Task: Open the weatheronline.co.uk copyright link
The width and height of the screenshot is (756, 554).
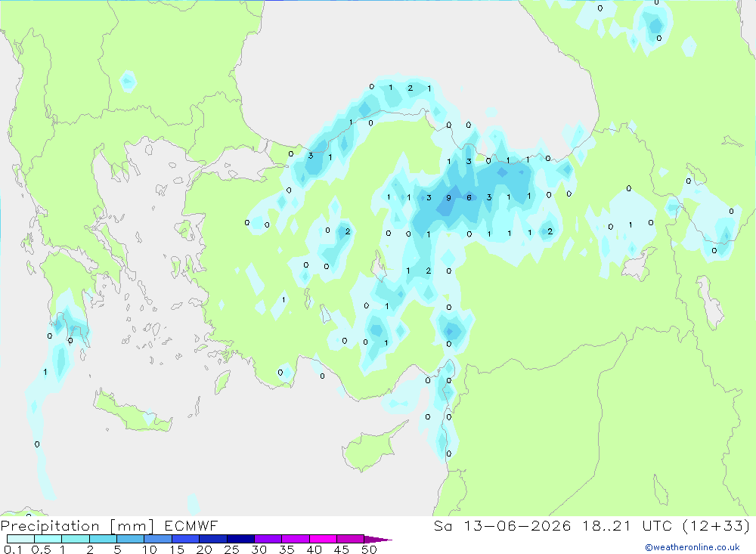Action: 692,547
